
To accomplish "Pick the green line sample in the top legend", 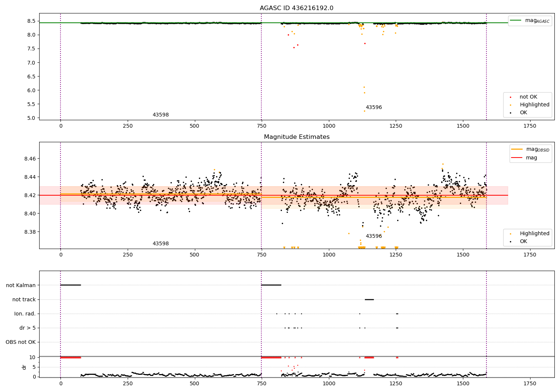I will click(x=516, y=21).
